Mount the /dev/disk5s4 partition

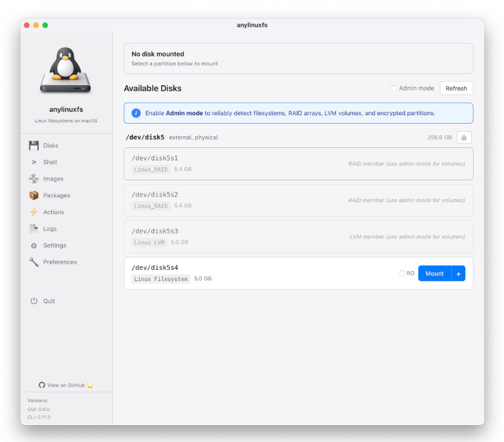[434, 274]
